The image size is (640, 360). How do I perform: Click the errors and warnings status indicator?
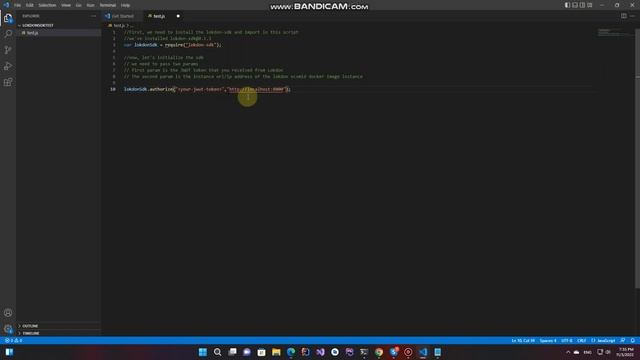(13, 340)
